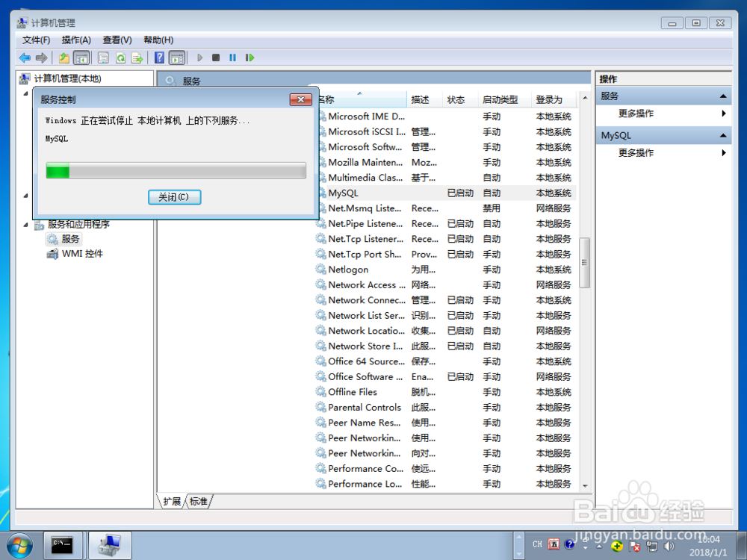Image resolution: width=747 pixels, height=560 pixels.
Task: Collapse the 服务 section in Actions pane
Action: click(723, 96)
